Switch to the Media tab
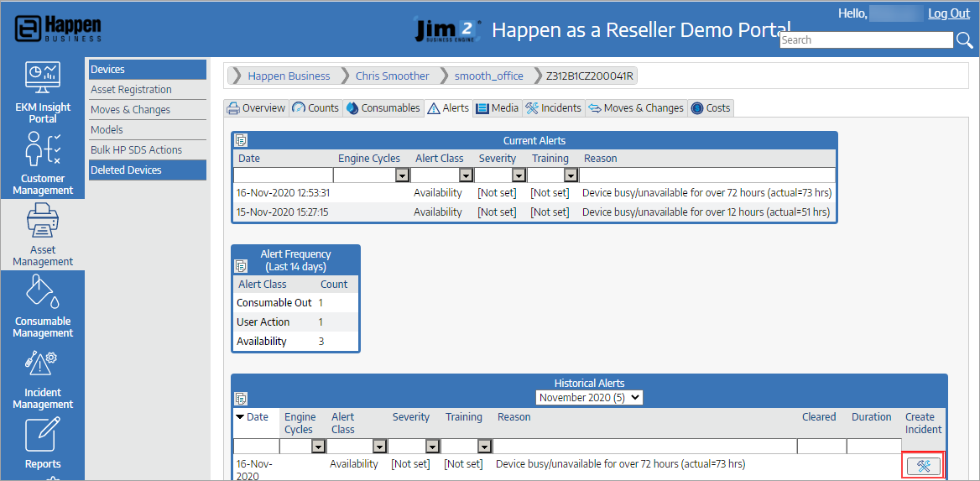This screenshot has height=481, width=980. (498, 108)
